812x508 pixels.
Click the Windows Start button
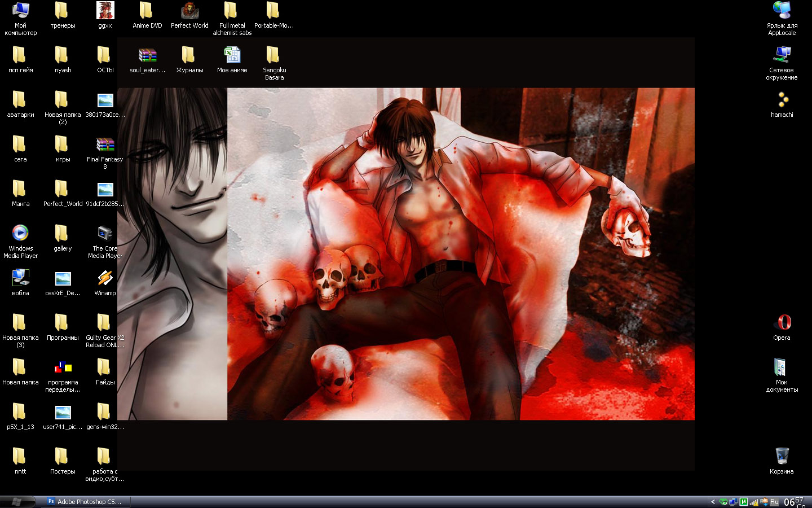click(18, 501)
